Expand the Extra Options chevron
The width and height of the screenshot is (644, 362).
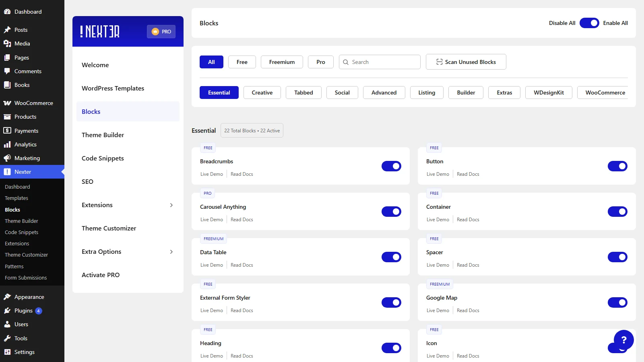[x=171, y=252]
